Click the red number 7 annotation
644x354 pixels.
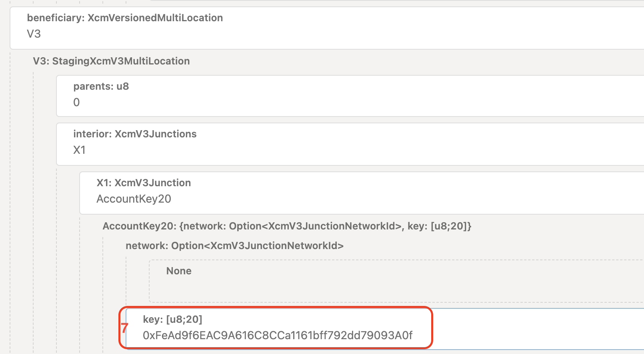[x=124, y=328]
